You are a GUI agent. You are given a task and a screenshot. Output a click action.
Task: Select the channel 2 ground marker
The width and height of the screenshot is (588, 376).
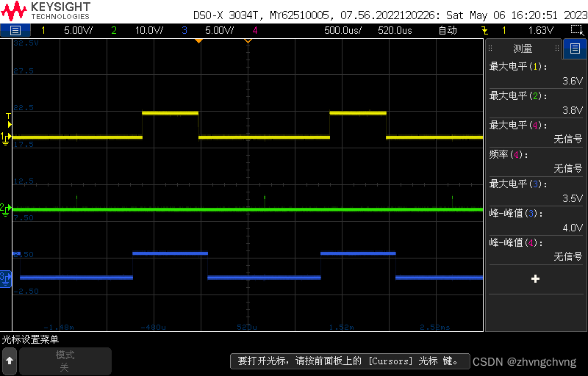pyautogui.click(x=6, y=210)
